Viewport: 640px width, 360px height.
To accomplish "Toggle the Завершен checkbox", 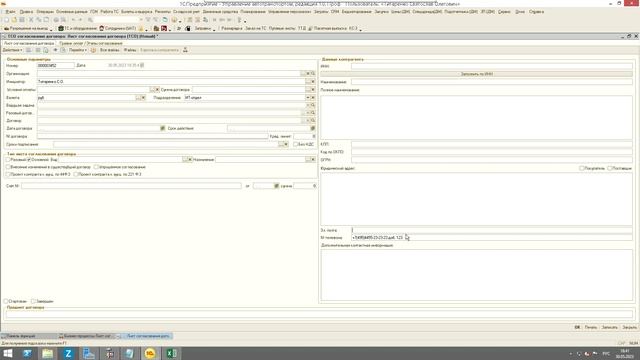I will (33, 301).
